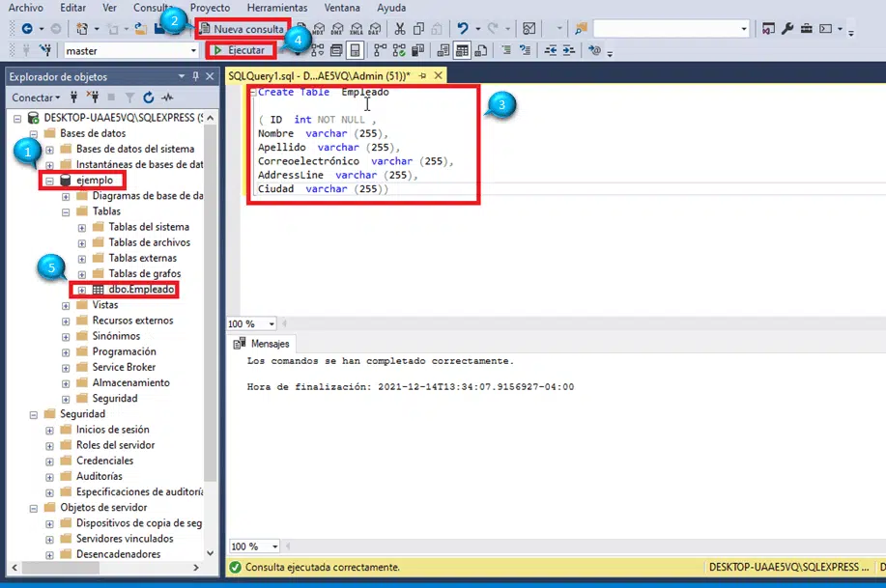The image size is (886, 588).
Task: Run the query with Ejecutar
Action: [x=240, y=50]
